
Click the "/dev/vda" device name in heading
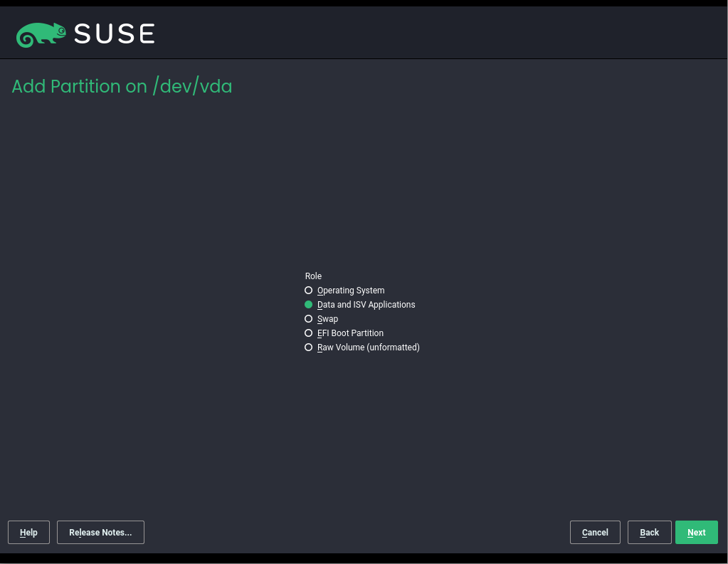coord(192,87)
